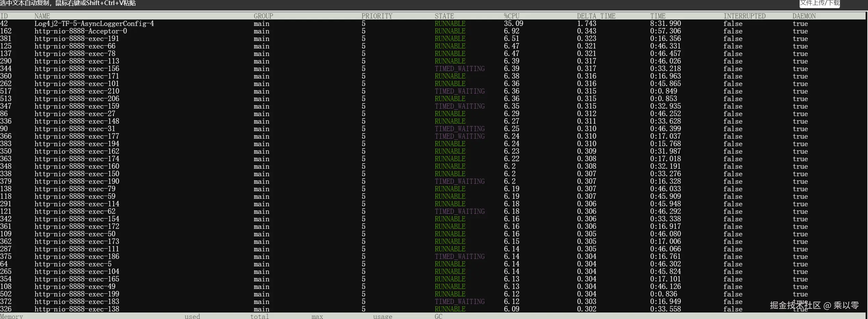This screenshot has height=319, width=868.
Task: Select thread http-nio-8888-exec-171
Action: pos(77,76)
